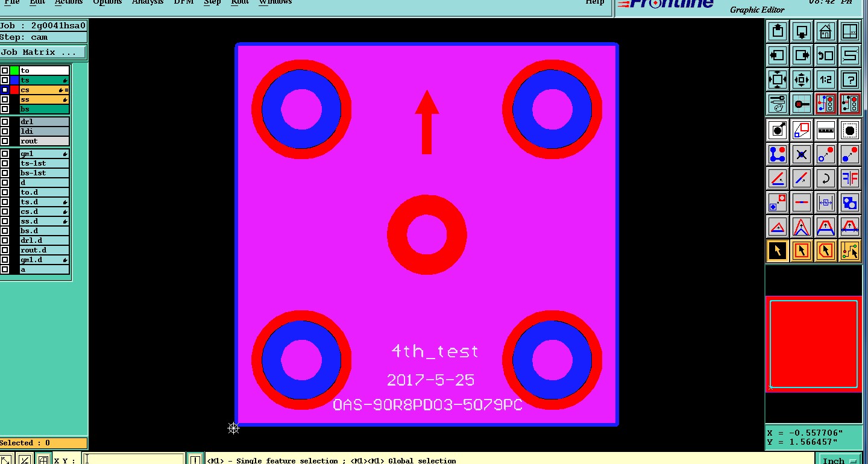Select the black-background arrow pointer tool
The height and width of the screenshot is (464, 868).
pos(778,251)
